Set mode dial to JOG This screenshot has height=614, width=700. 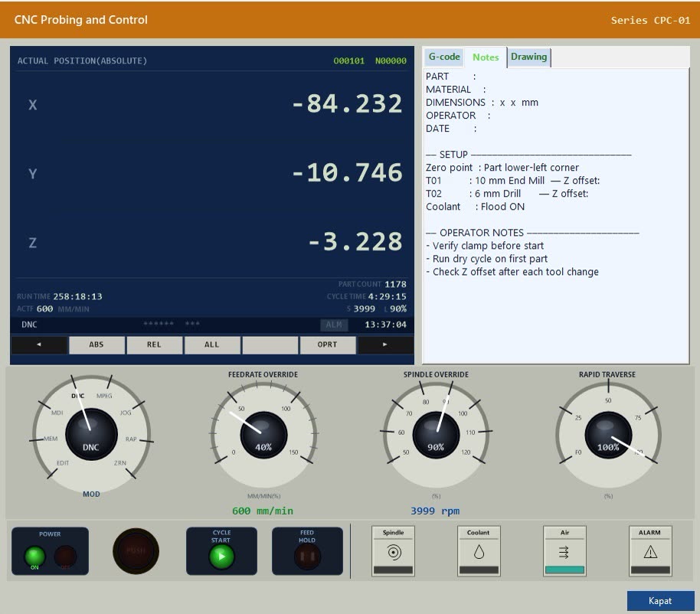click(126, 413)
